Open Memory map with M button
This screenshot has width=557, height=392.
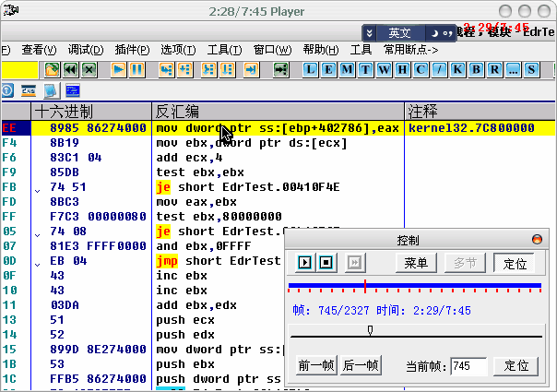(347, 69)
